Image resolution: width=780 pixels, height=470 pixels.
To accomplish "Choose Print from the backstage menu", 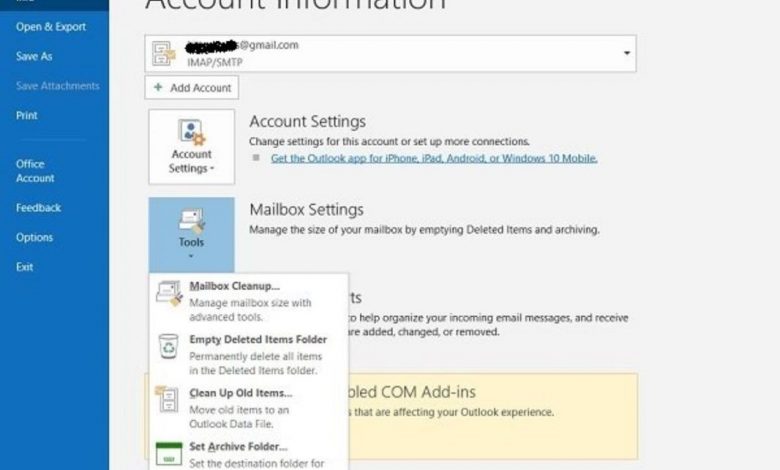I will pos(27,116).
